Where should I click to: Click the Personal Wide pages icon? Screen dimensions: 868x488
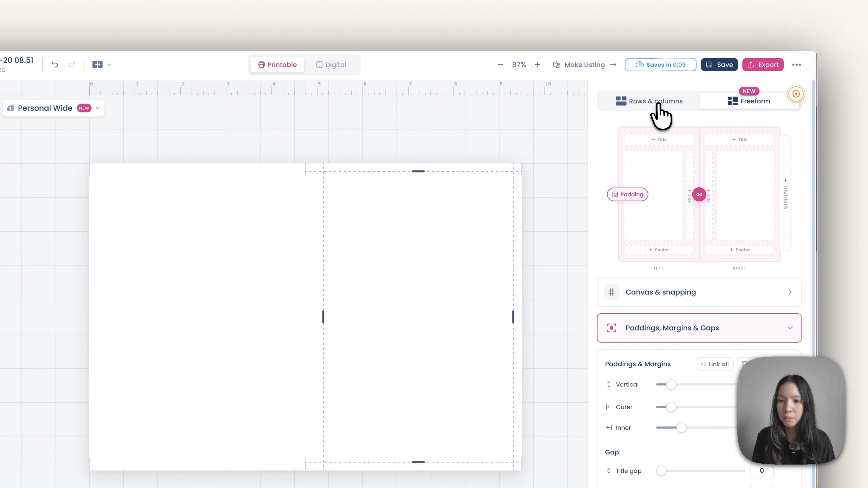[10, 108]
